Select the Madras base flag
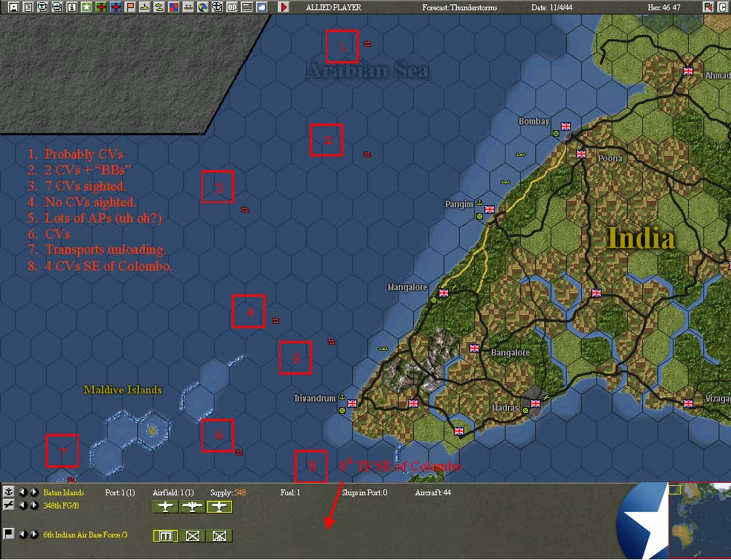 (535, 404)
